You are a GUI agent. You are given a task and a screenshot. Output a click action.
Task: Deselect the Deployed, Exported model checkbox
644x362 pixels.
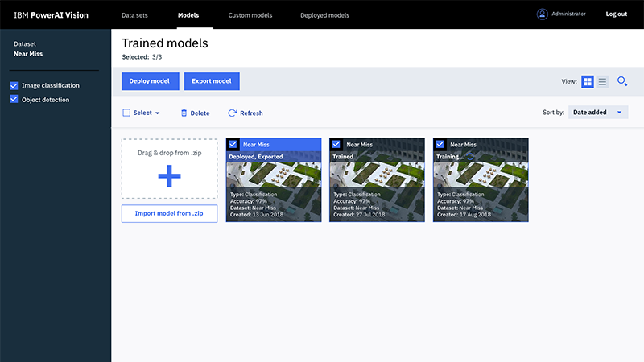(233, 144)
